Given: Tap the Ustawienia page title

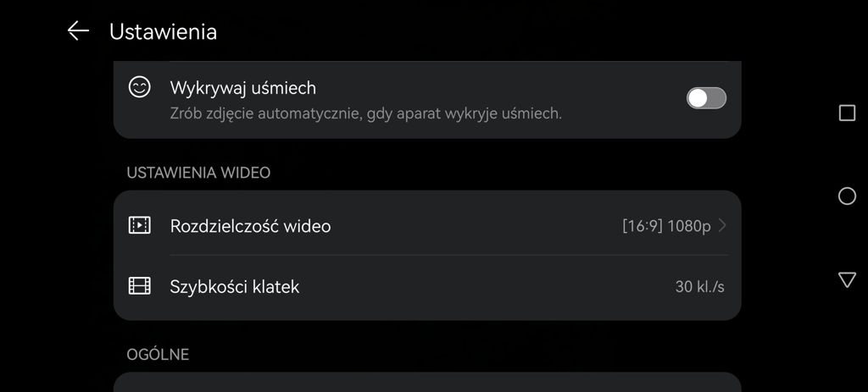Looking at the screenshot, I should [163, 31].
